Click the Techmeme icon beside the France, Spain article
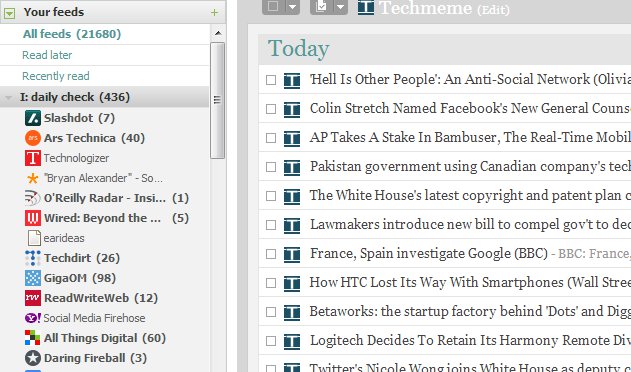This screenshot has width=631, height=372. pyautogui.click(x=292, y=254)
